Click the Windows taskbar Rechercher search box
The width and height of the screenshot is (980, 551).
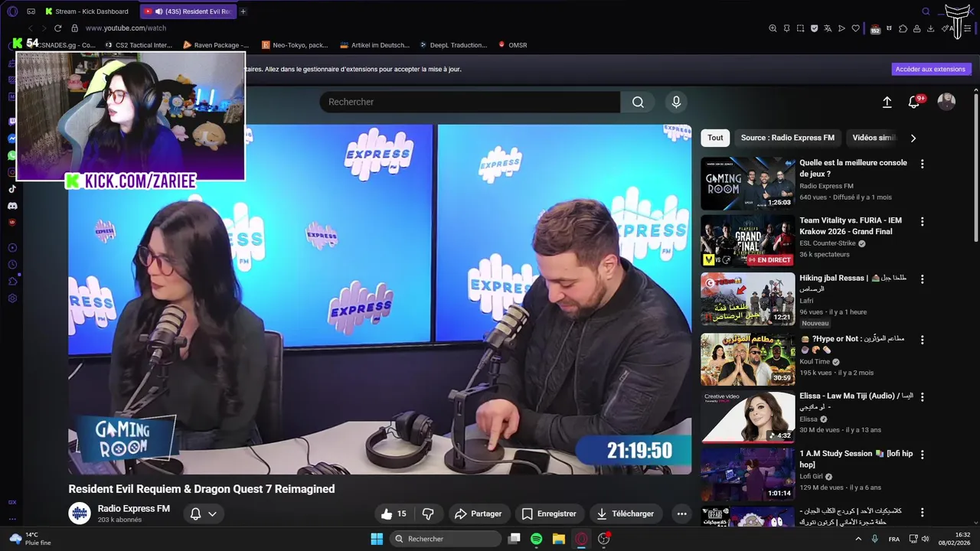coord(446,539)
